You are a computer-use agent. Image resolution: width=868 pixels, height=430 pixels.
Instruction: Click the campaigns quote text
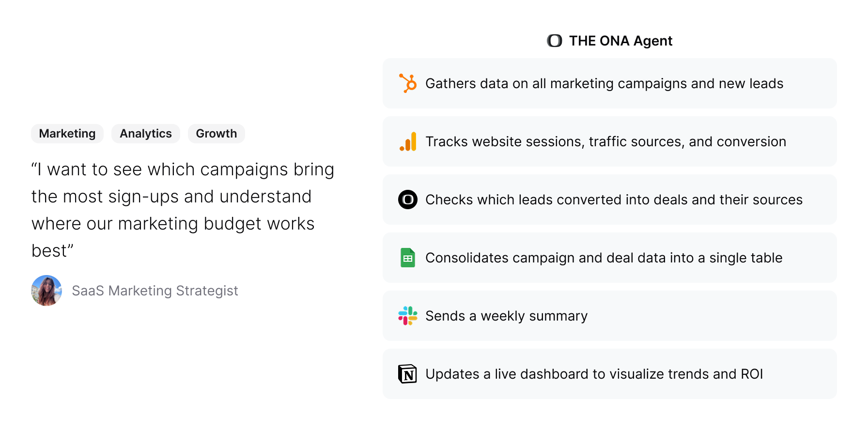(x=183, y=210)
